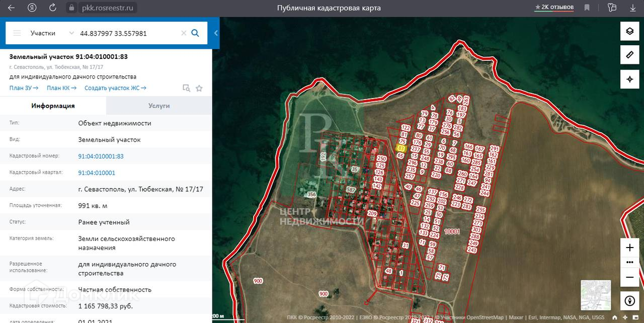644x323 pixels.
Task: Run search with magnifier icon
Action: (x=195, y=33)
